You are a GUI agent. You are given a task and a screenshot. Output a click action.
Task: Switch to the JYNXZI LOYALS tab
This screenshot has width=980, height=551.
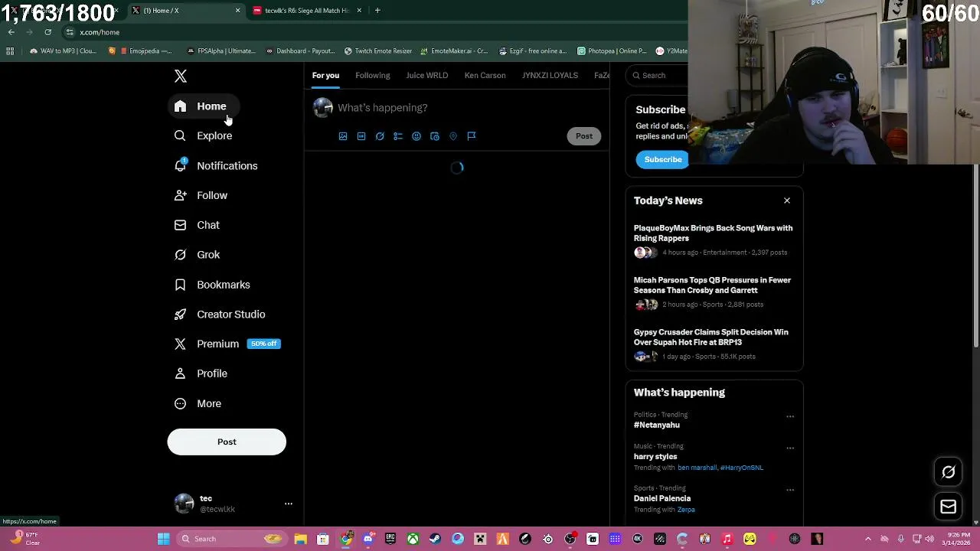tap(550, 75)
